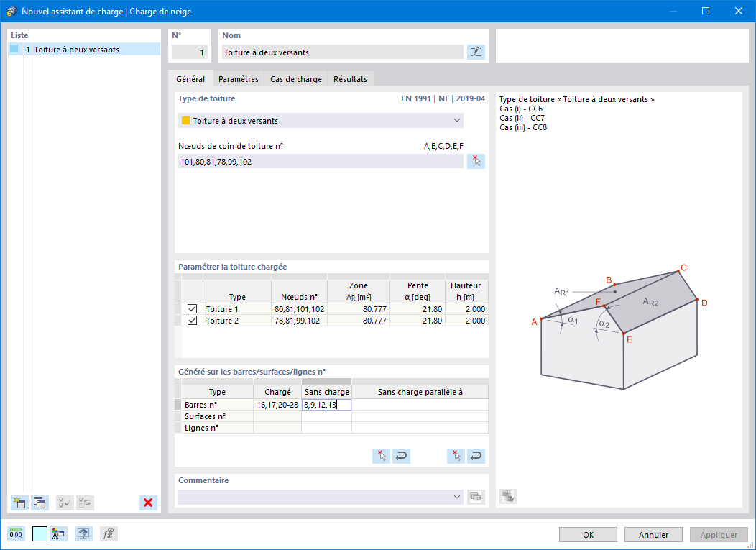Click the Annuler button
Screen dimensions: 756x550
(653, 535)
